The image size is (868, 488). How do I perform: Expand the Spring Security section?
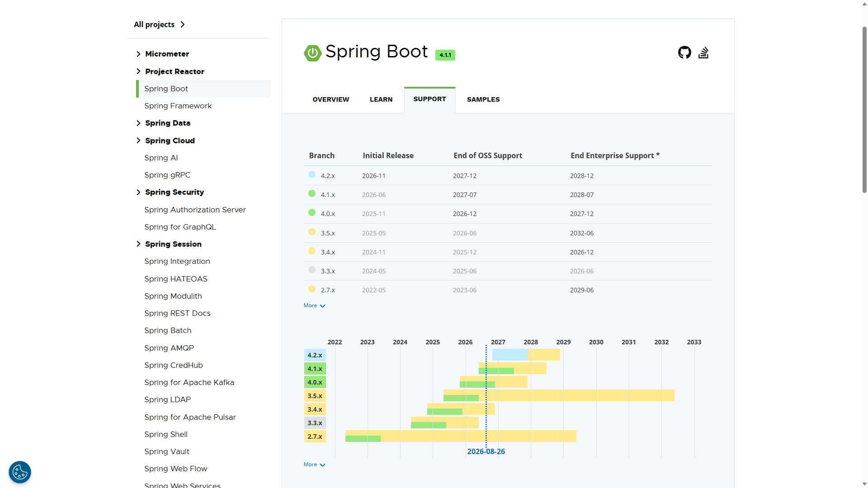click(138, 192)
